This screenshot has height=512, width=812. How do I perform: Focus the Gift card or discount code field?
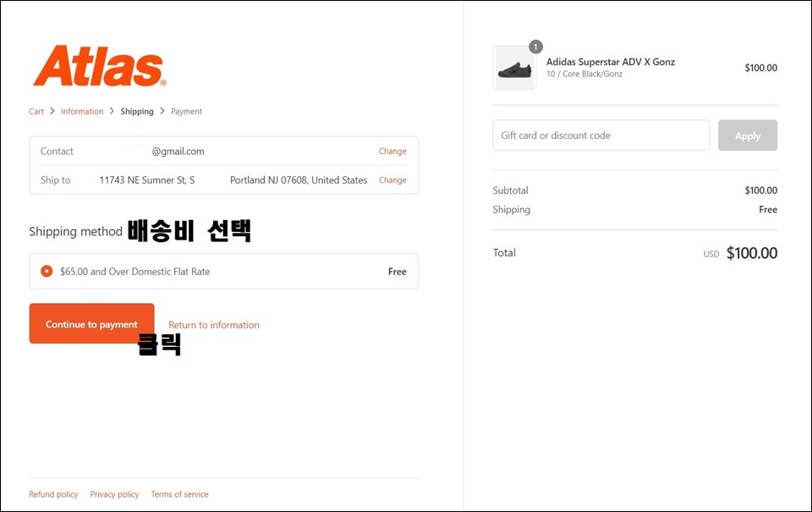(601, 135)
